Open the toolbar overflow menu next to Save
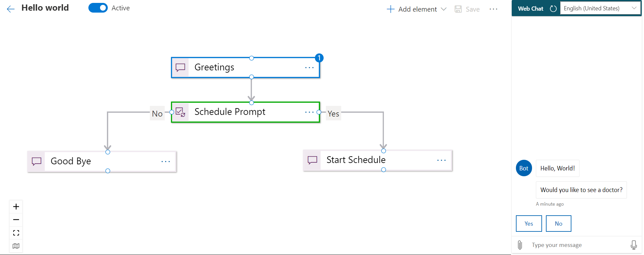 coord(493,9)
